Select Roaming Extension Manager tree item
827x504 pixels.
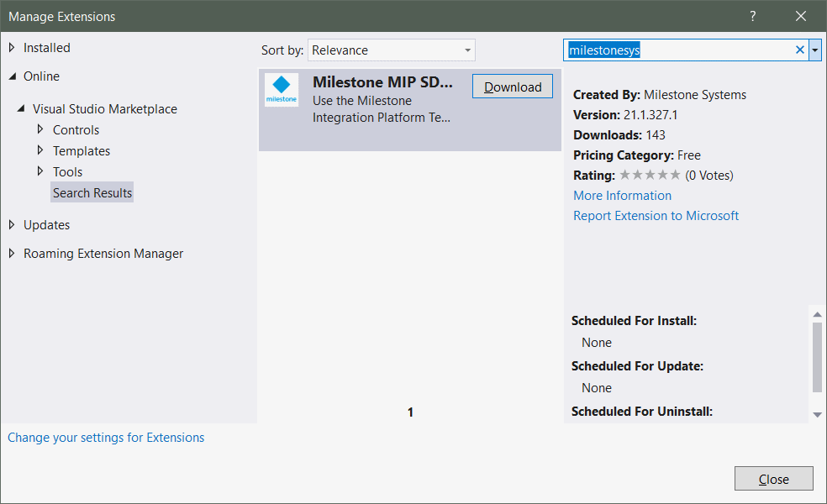[103, 254]
